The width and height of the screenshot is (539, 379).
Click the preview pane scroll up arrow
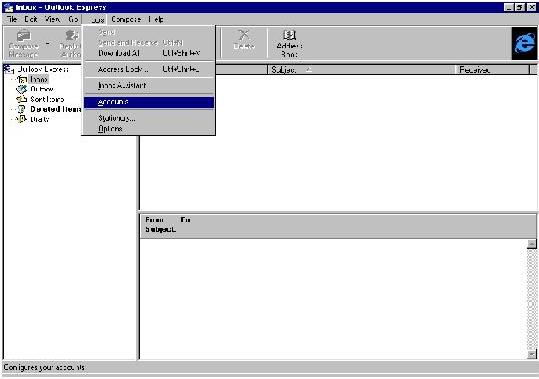[x=531, y=244]
